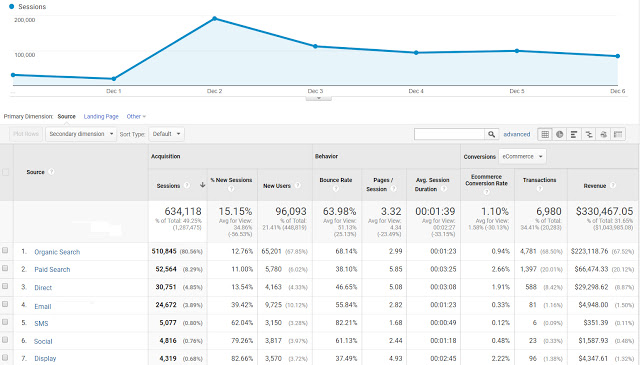Switch to comparison view icon
Viewport: 640px width, 365px height.
(x=589, y=134)
